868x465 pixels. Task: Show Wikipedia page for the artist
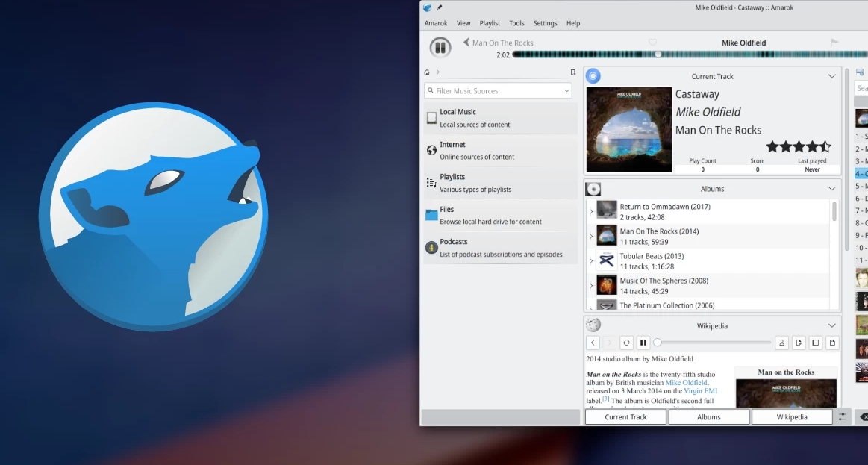coord(781,343)
